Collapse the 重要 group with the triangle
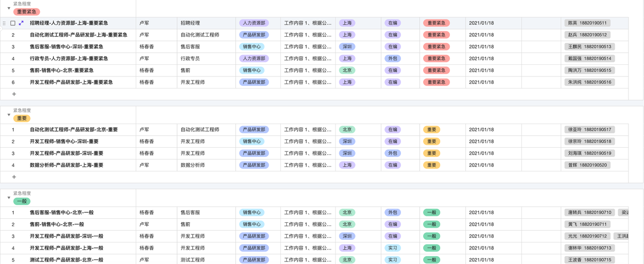 pyautogui.click(x=9, y=115)
